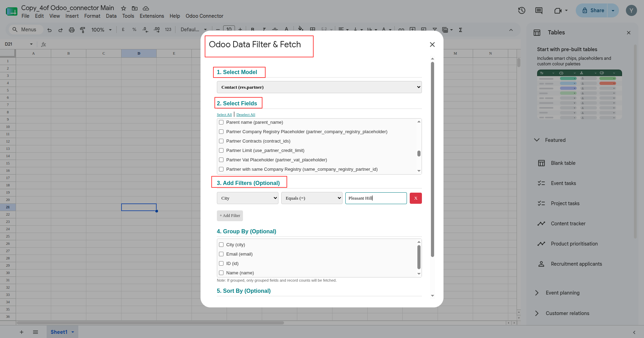The width and height of the screenshot is (644, 338).
Task: Click the Menus search box
Action: (x=26, y=30)
